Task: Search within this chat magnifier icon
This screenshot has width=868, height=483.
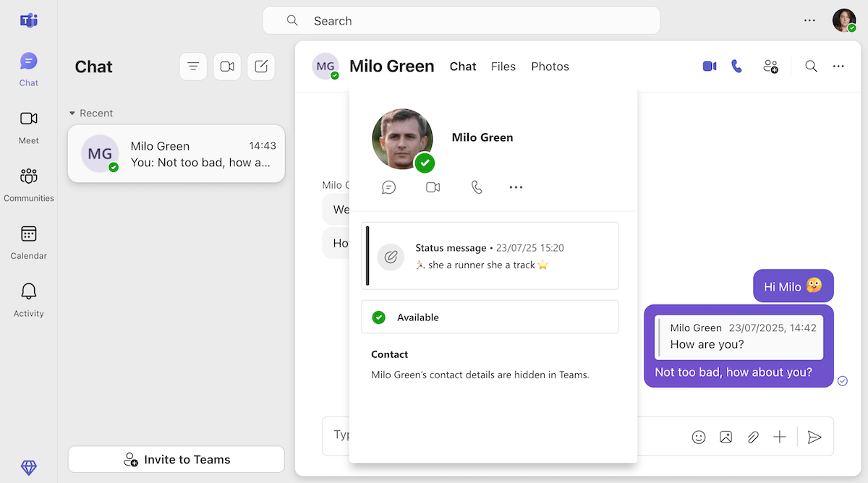Action: click(x=812, y=66)
